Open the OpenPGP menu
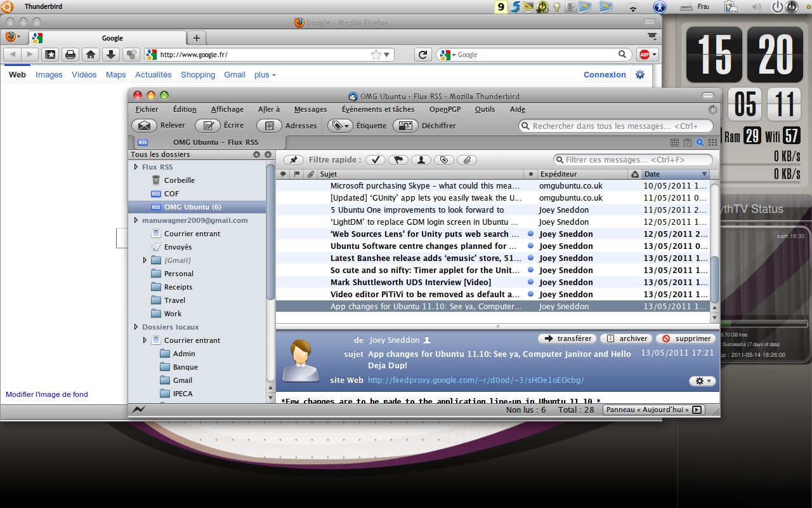812x508 pixels. coord(445,109)
